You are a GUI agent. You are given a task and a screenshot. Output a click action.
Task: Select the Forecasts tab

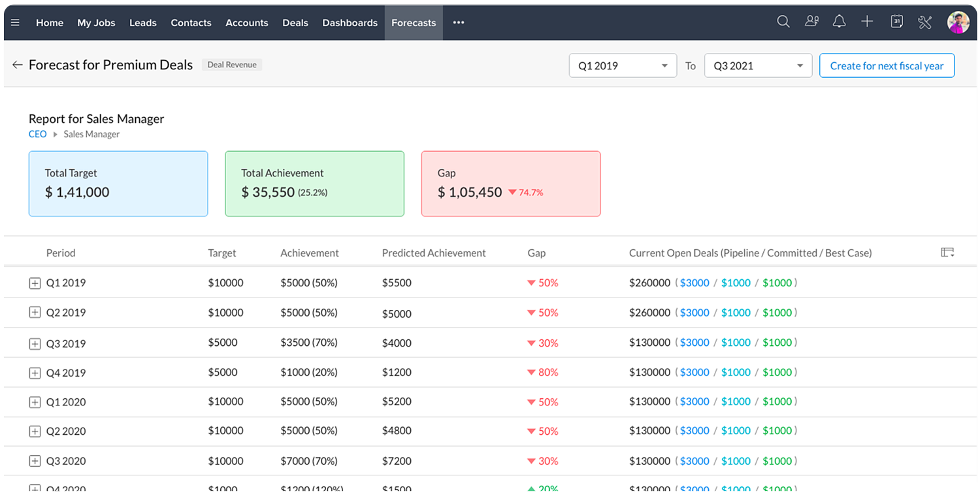coord(414,22)
